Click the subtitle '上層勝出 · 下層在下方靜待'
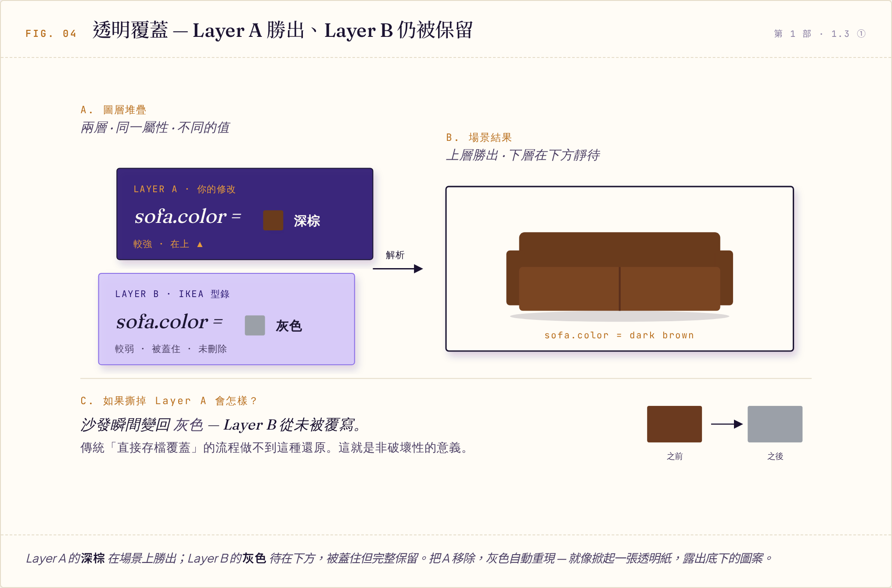Viewport: 892px width, 588px height. click(x=522, y=155)
